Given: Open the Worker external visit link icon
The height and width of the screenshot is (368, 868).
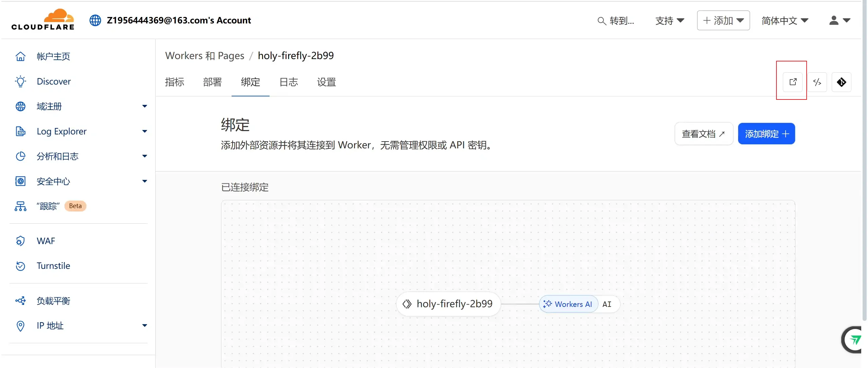Looking at the screenshot, I should coord(792,82).
